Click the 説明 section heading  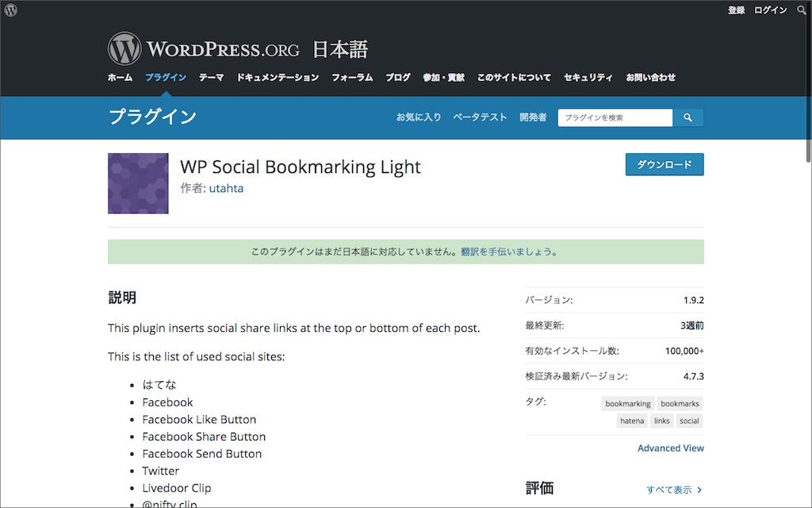coord(122,298)
